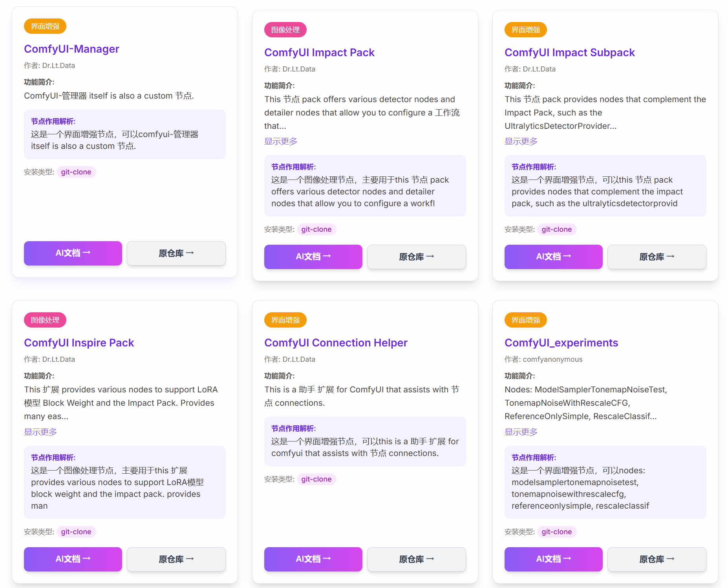Image resolution: width=728 pixels, height=588 pixels.
Task: Open AI文档 for ComfyUI Impact Subpack
Action: [554, 256]
